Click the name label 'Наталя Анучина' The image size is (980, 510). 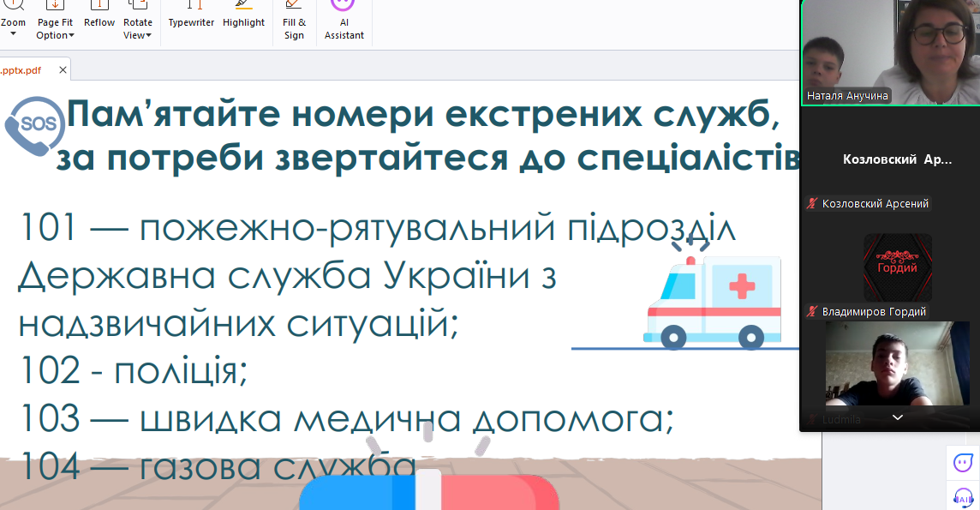tap(847, 96)
